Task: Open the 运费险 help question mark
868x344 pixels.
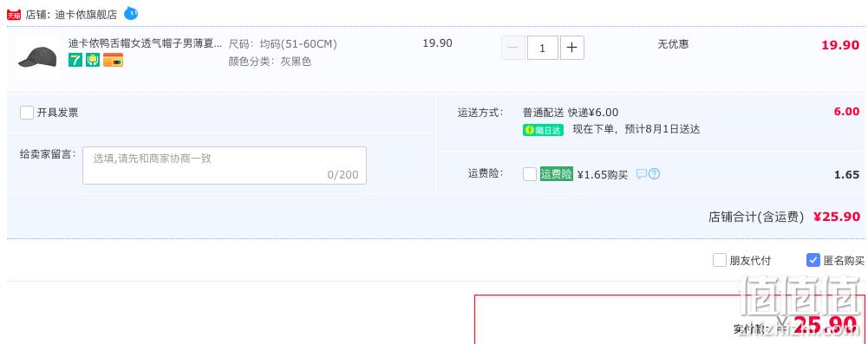Action: coord(655,174)
